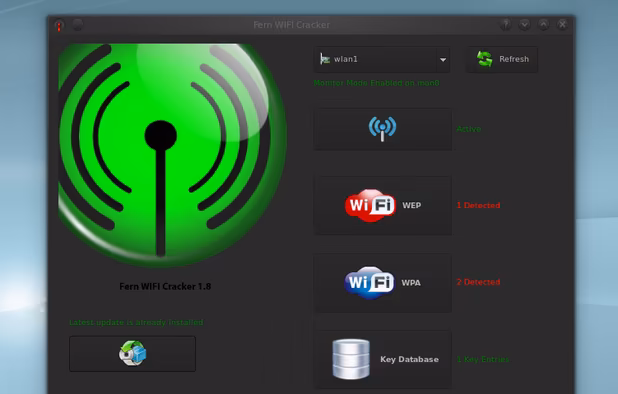Click the green refresh arrows icon
Screen dimensions: 618x394
coord(484,59)
